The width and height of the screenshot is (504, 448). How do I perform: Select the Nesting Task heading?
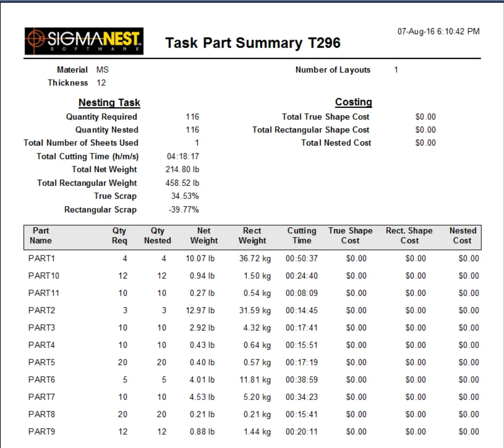109,102
